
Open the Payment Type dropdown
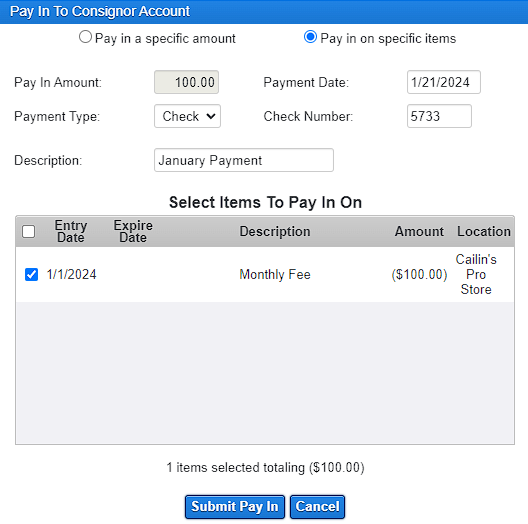[187, 116]
